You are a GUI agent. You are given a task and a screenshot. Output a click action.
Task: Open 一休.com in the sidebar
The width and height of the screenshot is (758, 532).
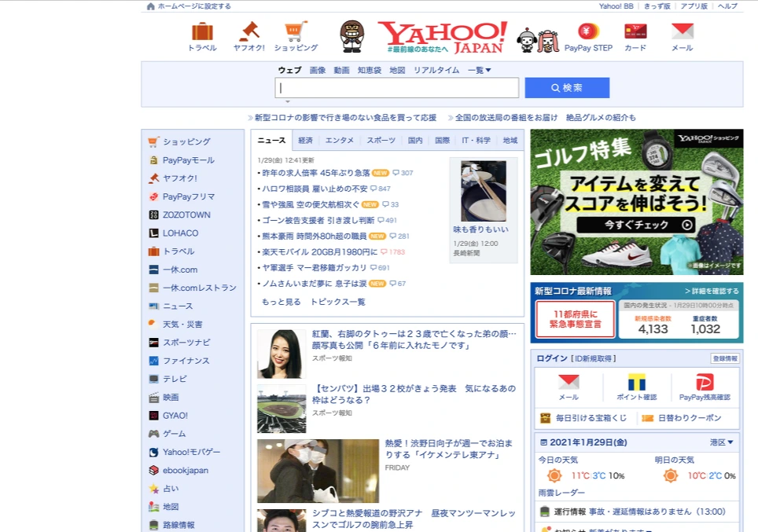pyautogui.click(x=180, y=270)
